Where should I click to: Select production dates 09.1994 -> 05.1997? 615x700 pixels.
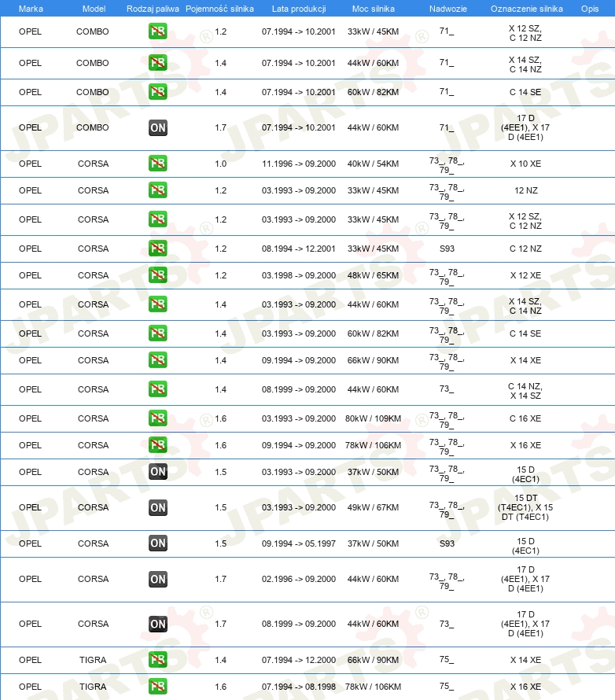[299, 543]
